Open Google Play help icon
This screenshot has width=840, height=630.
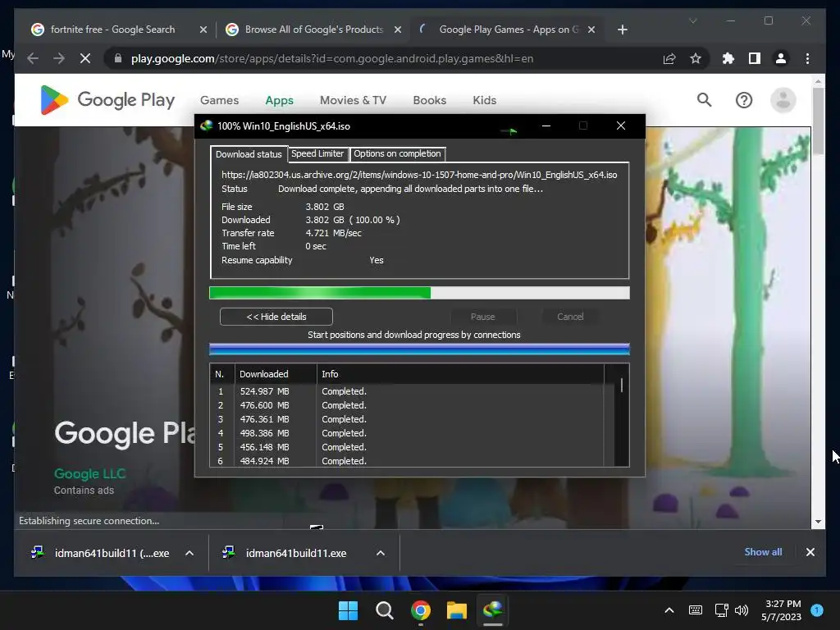[743, 100]
